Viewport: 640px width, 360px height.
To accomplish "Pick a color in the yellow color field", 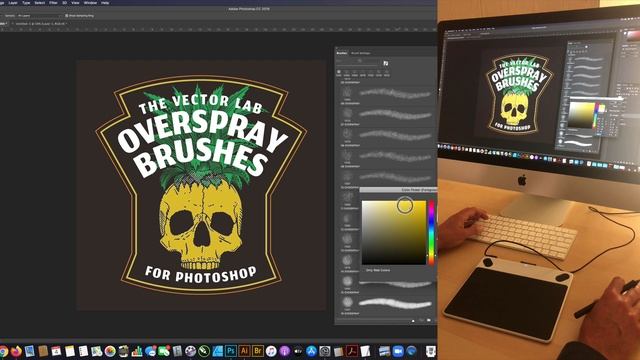I will pyautogui.click(x=394, y=233).
